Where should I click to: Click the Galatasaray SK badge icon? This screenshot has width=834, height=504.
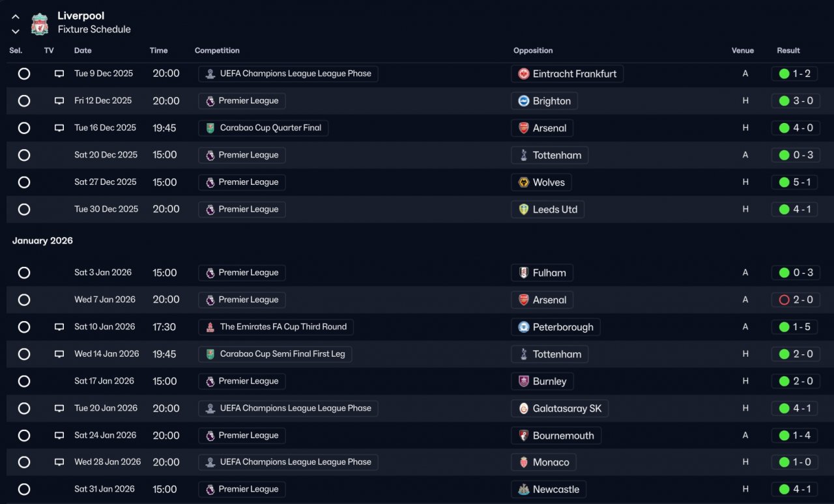[523, 408]
